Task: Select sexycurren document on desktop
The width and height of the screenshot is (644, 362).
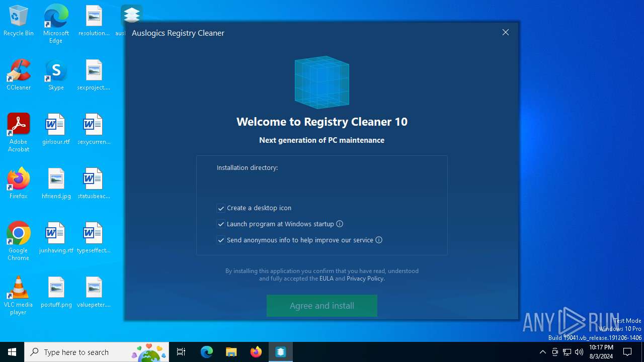Action: click(94, 130)
